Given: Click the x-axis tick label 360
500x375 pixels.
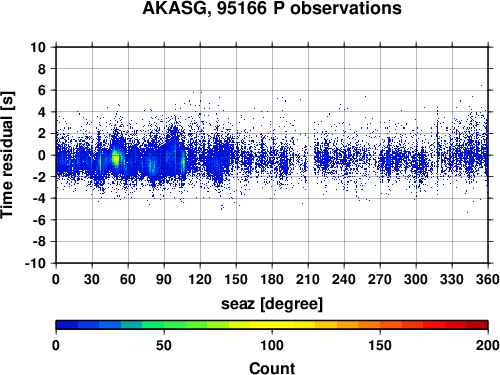Looking at the screenshot, I should coord(488,279).
